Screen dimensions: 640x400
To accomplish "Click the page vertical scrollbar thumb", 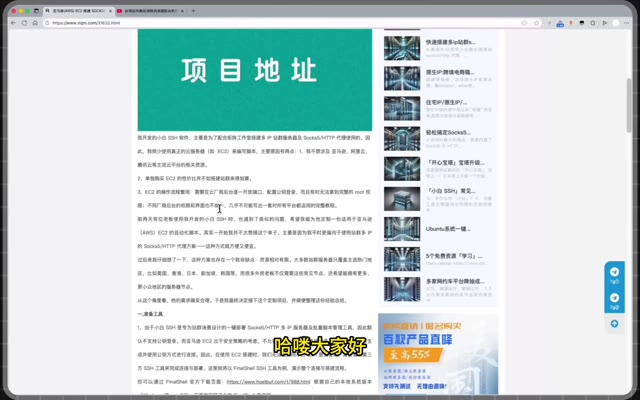I will (629, 105).
